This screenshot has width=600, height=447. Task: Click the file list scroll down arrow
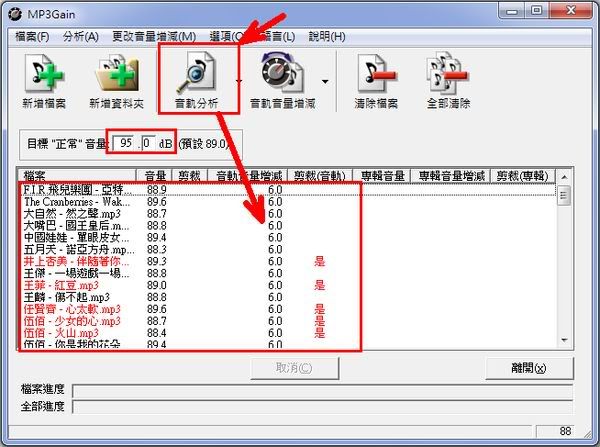(x=564, y=340)
